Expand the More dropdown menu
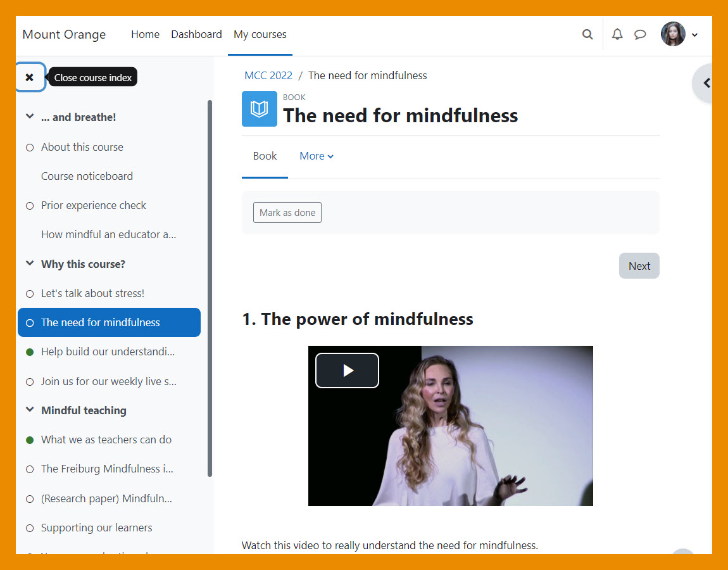This screenshot has width=728, height=570. click(316, 156)
